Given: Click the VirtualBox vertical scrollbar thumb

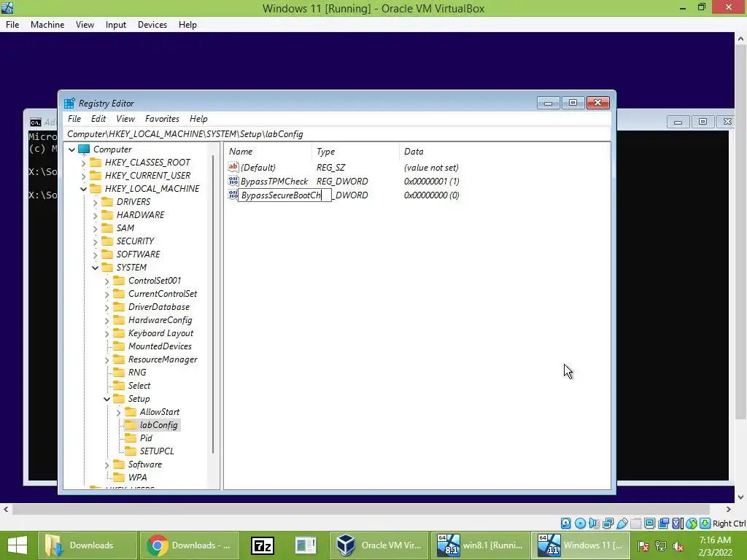Looking at the screenshot, I should (740, 233).
